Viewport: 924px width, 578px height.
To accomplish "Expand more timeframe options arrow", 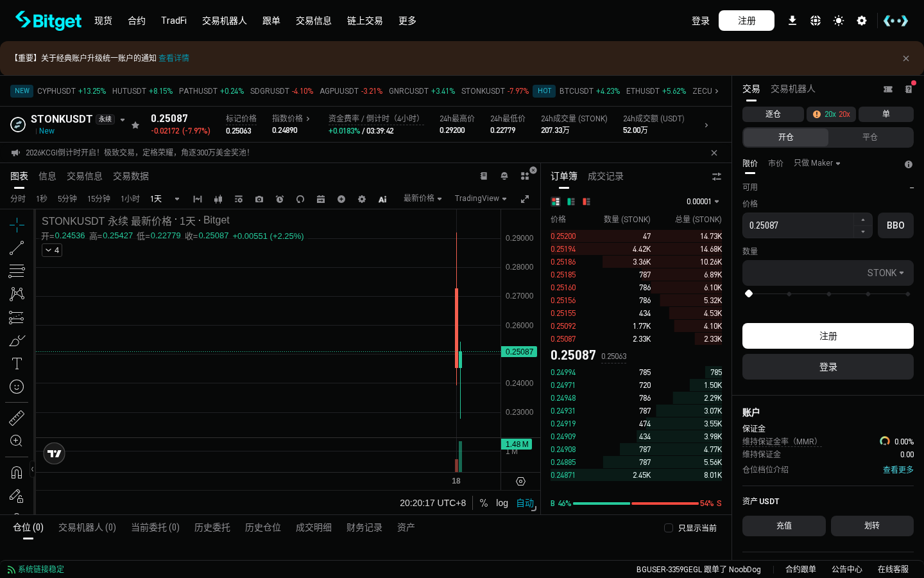I will [x=177, y=199].
